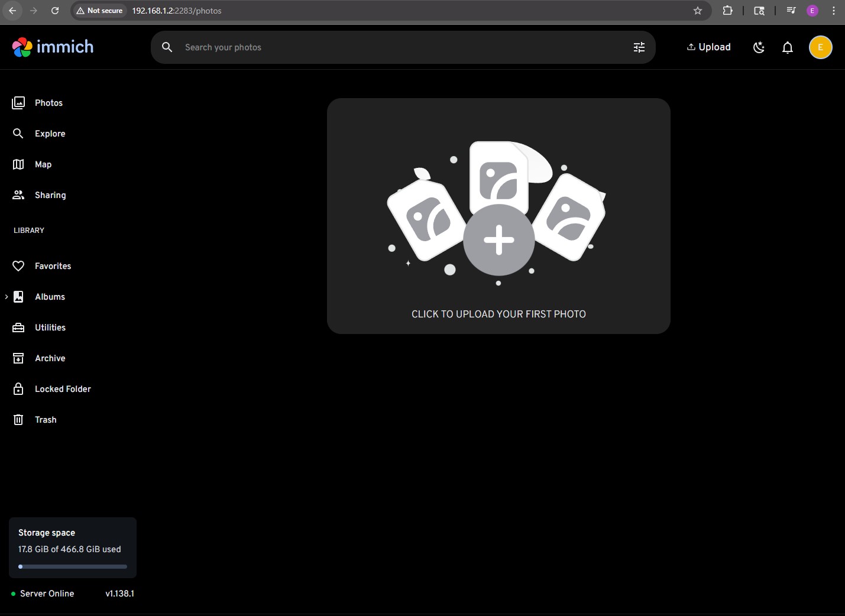The height and width of the screenshot is (616, 845).
Task: Click the plus circle in upload illustration
Action: click(x=498, y=240)
